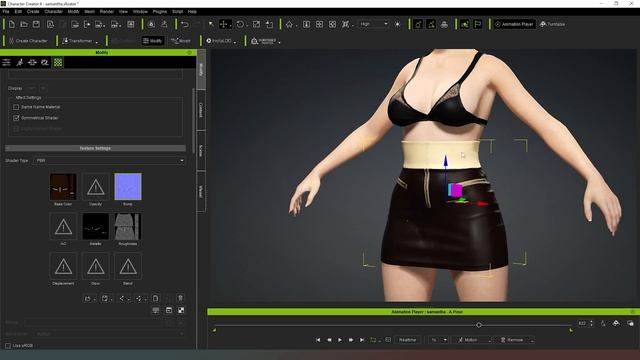This screenshot has height=360, width=640.
Task: Open the Attribute sliders tab icon
Action: (x=7, y=62)
